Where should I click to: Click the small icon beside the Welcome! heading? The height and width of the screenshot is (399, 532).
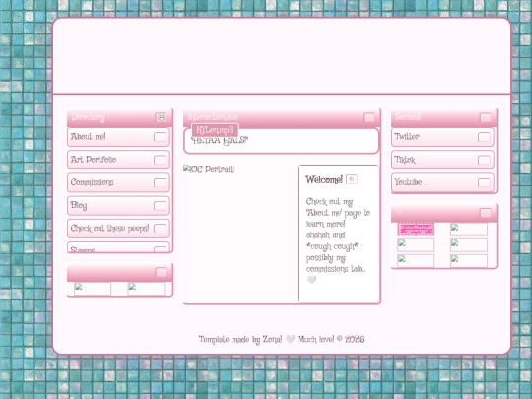[x=352, y=179]
